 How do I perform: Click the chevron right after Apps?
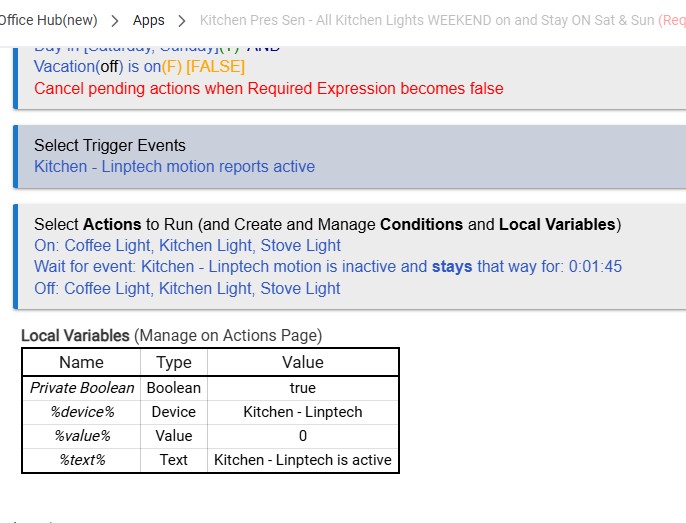tap(181, 20)
